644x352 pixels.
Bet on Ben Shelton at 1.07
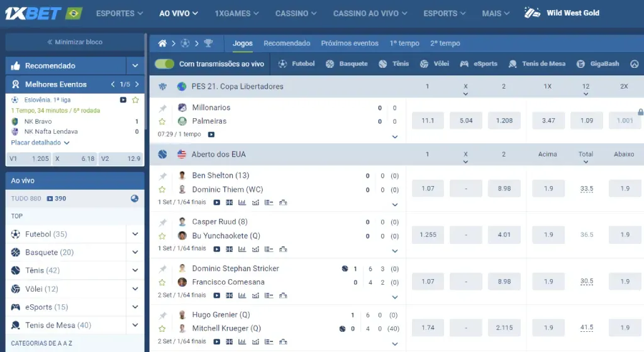428,189
